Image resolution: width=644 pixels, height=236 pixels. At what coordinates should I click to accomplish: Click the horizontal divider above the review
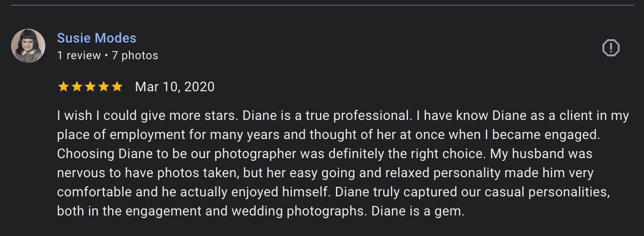pyautogui.click(x=322, y=5)
